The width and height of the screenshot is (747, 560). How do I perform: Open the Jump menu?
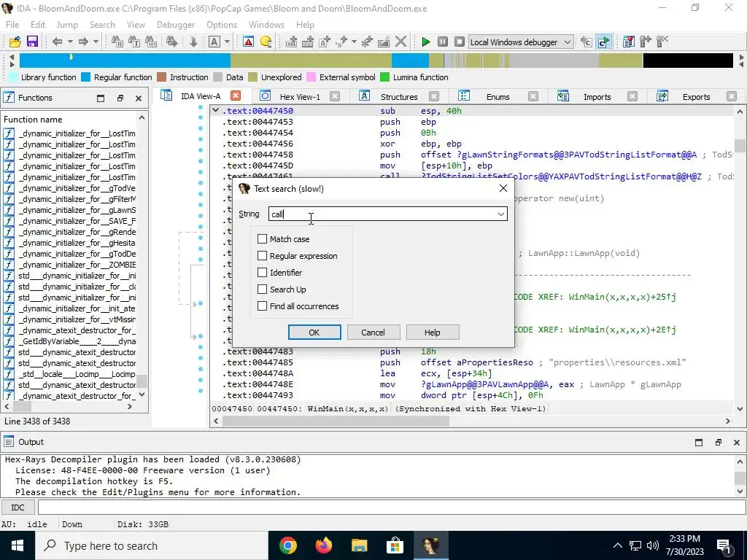[x=66, y=25]
